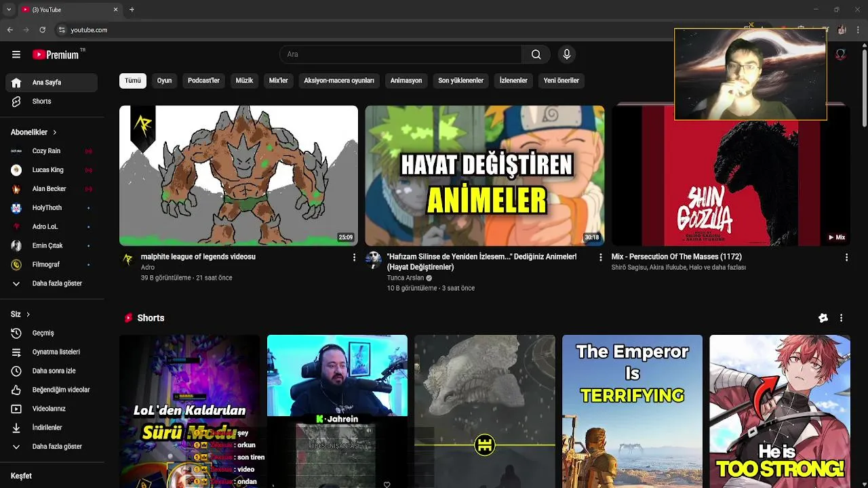Select the Mix'ler filter chip
The image size is (868, 488).
click(x=279, y=81)
